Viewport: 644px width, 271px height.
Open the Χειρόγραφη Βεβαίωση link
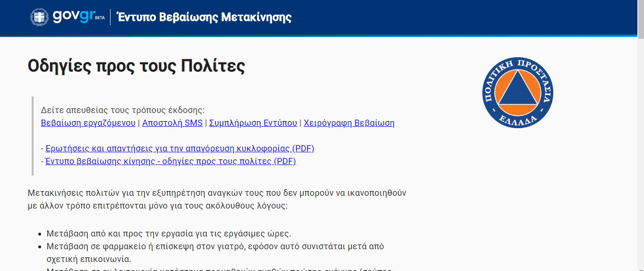[x=349, y=123]
